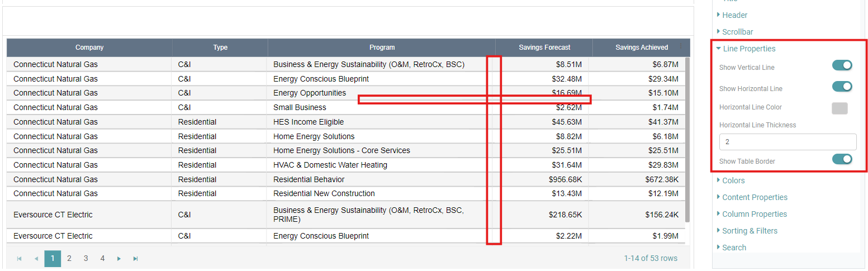Click the next page arrow in pagination
868x271 pixels.
pyautogui.click(x=119, y=259)
